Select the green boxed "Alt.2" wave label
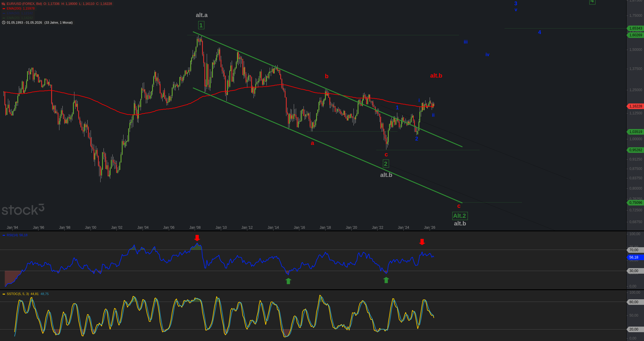644x341 pixels. (x=460, y=216)
